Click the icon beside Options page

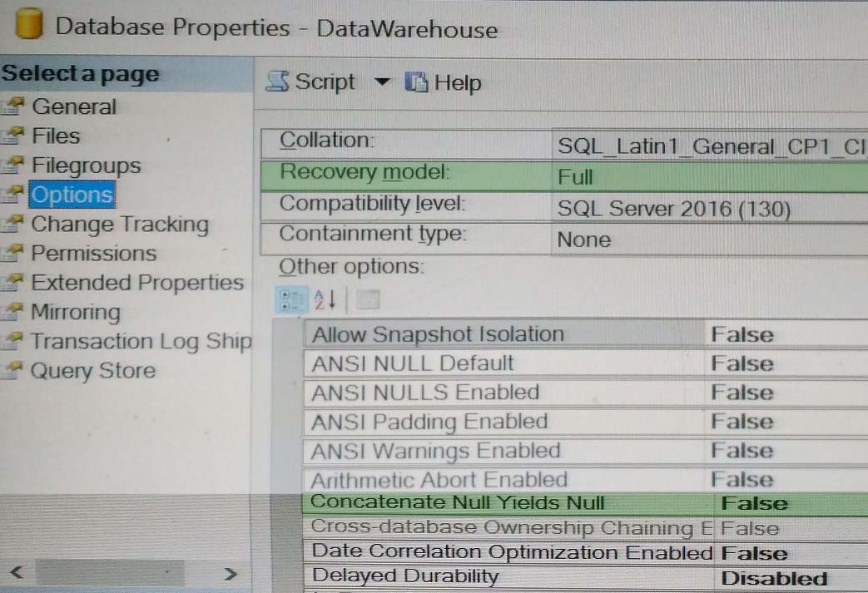point(13,194)
